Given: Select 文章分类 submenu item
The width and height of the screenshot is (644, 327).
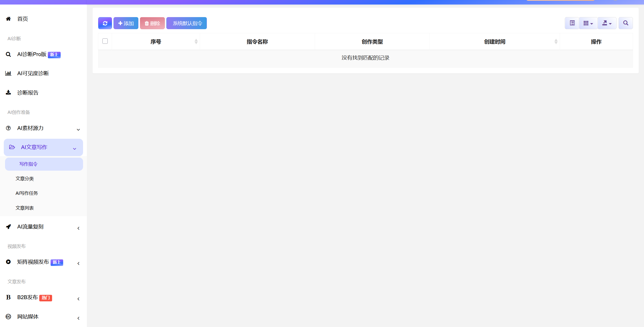Looking at the screenshot, I should [x=25, y=179].
